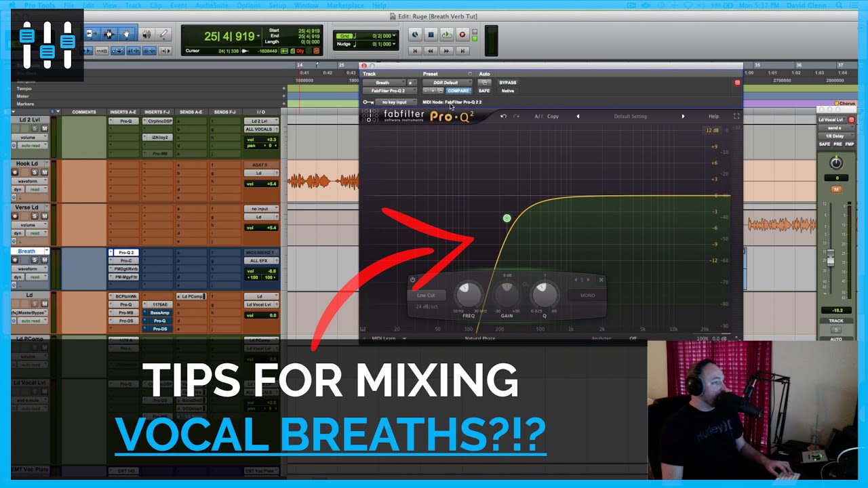Click the Q knob
868x488 pixels.
(544, 295)
